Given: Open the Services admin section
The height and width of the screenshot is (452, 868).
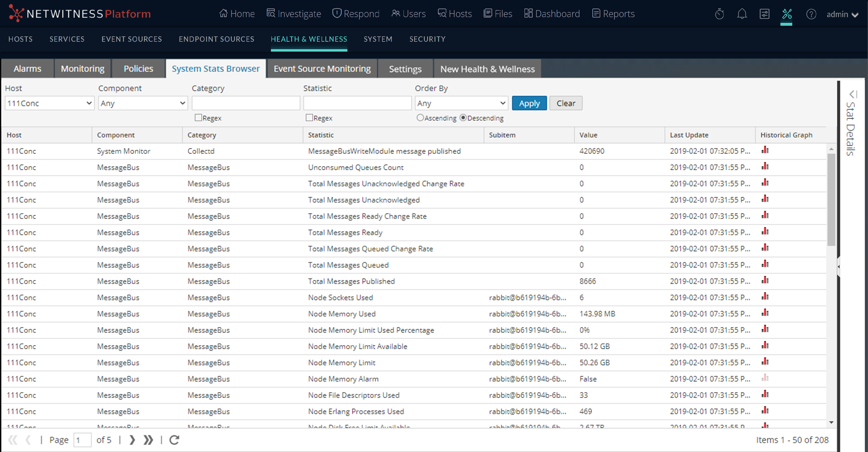Looking at the screenshot, I should 67,39.
